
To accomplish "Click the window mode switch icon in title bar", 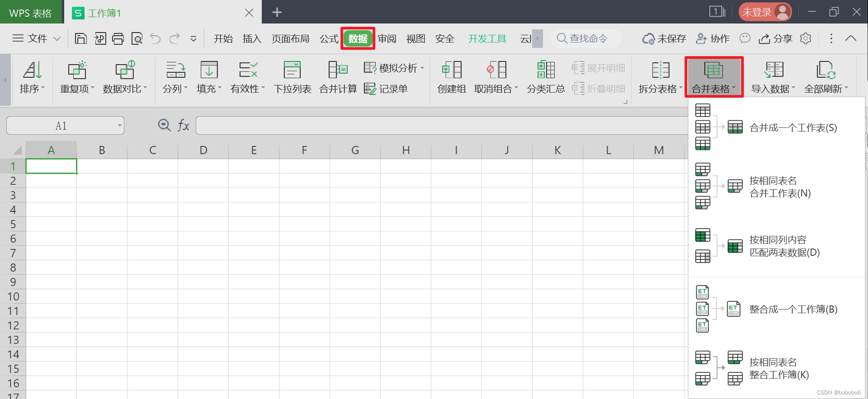I will (x=717, y=12).
